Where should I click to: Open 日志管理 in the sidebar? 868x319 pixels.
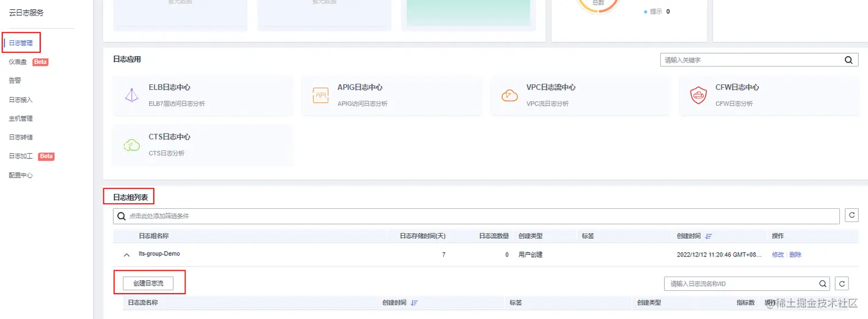coord(21,43)
